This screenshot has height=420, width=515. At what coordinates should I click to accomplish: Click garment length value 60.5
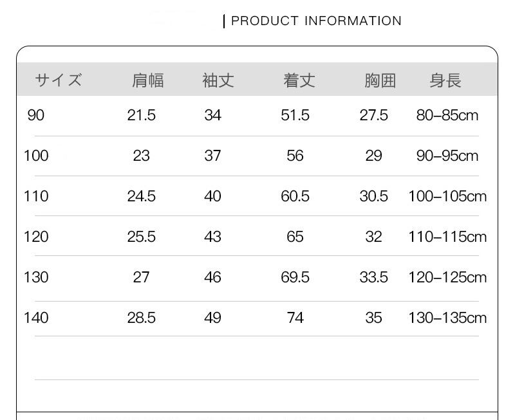295,196
